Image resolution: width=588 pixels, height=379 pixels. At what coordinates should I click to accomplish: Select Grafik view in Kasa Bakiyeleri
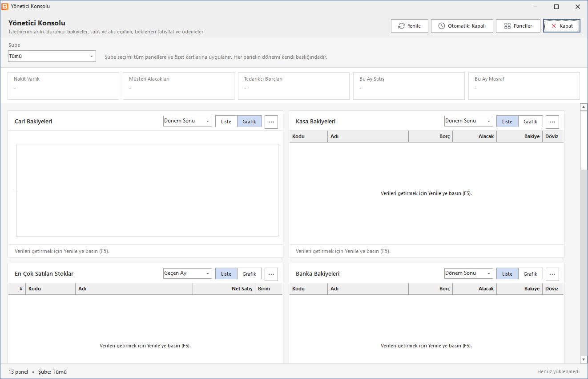coord(531,122)
